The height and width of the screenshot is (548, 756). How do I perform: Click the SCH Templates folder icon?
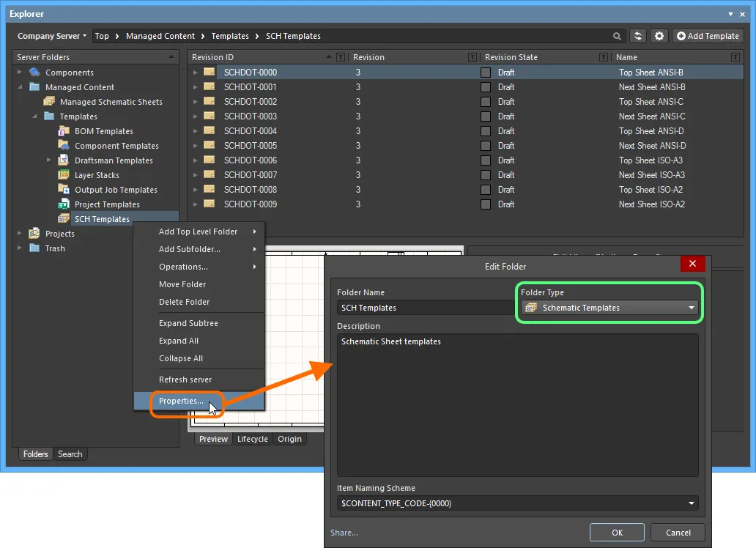(64, 218)
